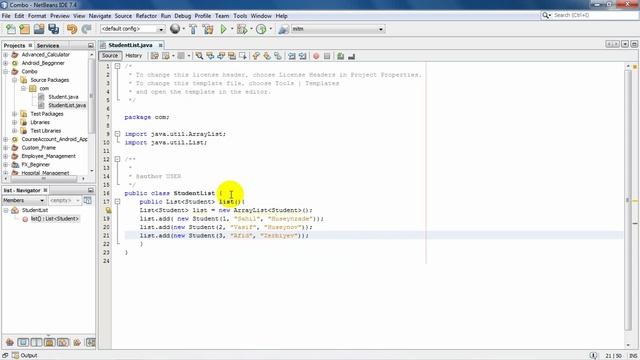Click Find Next Occurrence icon
This screenshot has width=640, height=360.
pyautogui.click(x=221, y=56)
